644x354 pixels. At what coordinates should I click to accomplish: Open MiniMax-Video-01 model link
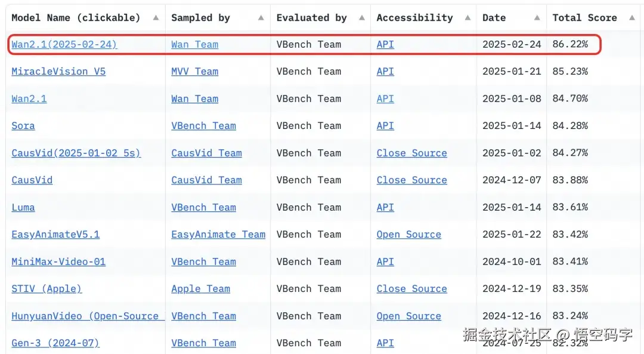(x=58, y=261)
